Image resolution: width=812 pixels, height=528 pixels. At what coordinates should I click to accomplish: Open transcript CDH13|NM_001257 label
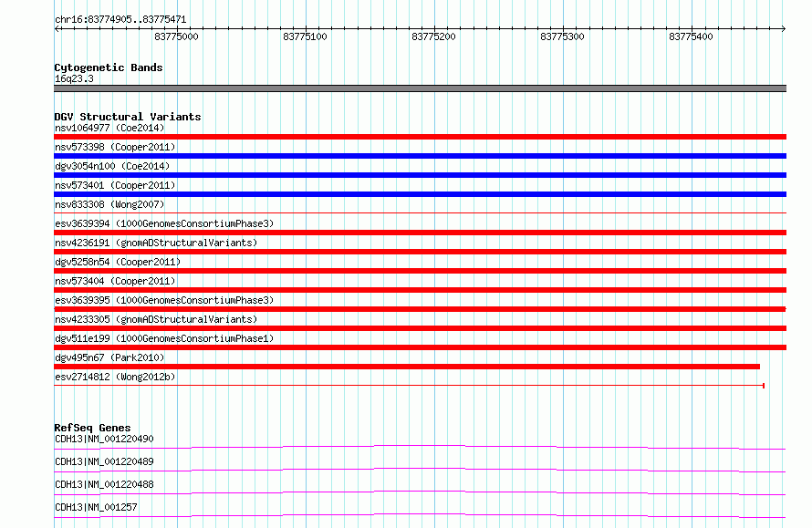[96, 507]
